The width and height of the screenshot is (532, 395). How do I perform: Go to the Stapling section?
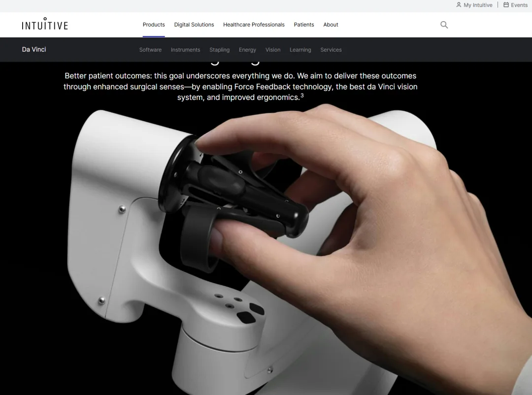[220, 50]
